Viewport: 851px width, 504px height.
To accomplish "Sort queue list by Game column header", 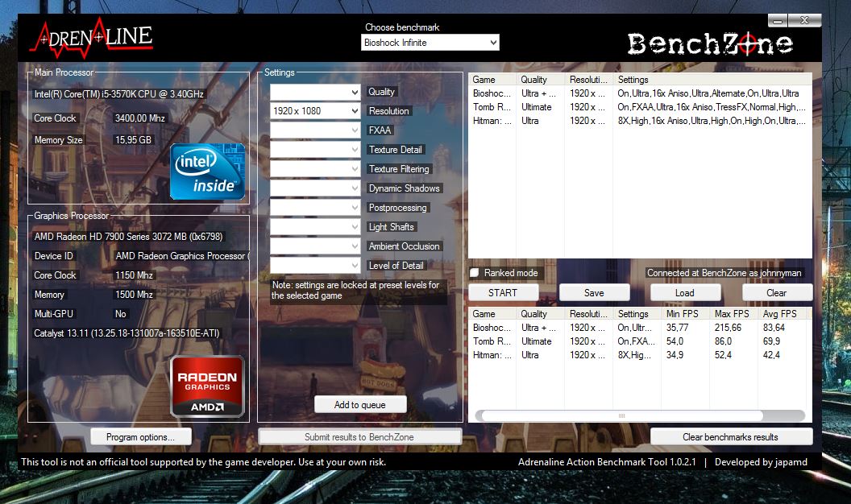I will (x=492, y=79).
